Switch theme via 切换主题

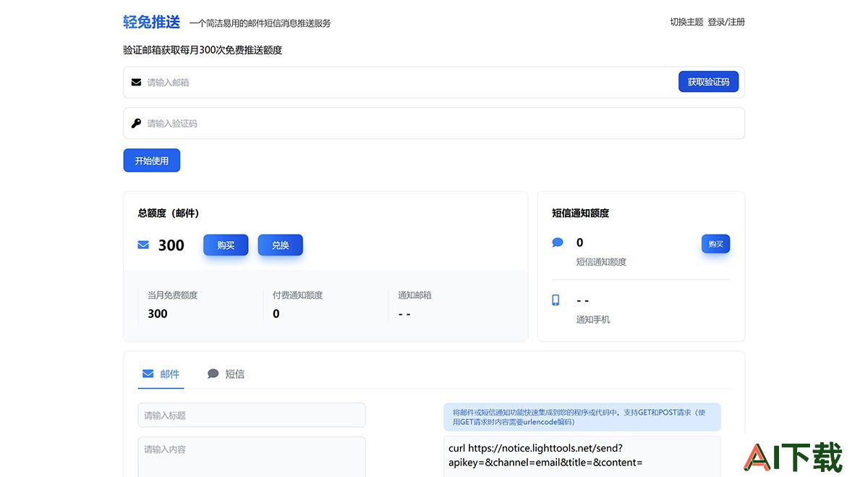coord(686,22)
